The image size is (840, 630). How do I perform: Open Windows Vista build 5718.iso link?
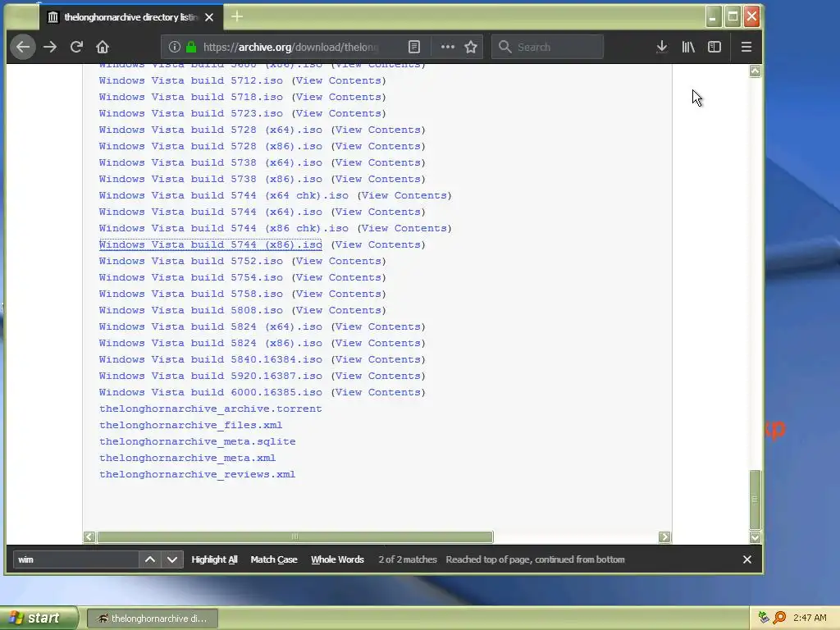[190, 97]
